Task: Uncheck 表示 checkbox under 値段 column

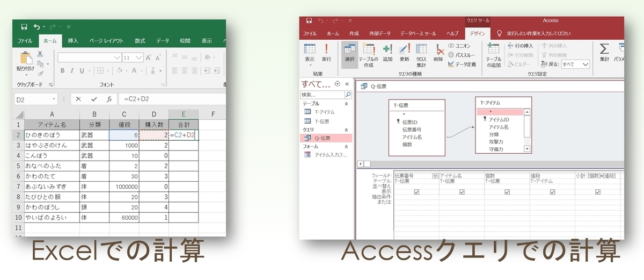Action: pyautogui.click(x=552, y=192)
